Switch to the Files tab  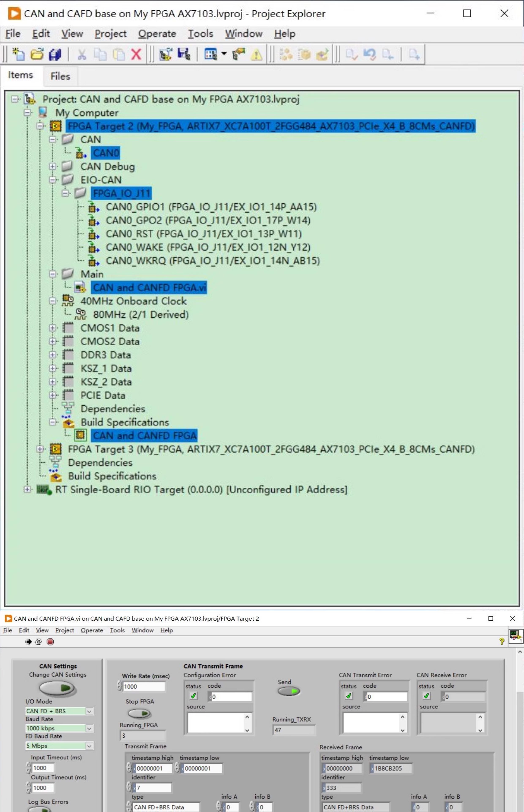60,76
